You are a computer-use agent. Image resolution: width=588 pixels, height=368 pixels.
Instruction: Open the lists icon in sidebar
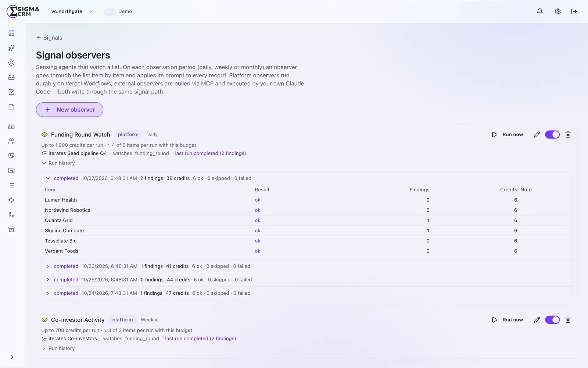pyautogui.click(x=11, y=185)
